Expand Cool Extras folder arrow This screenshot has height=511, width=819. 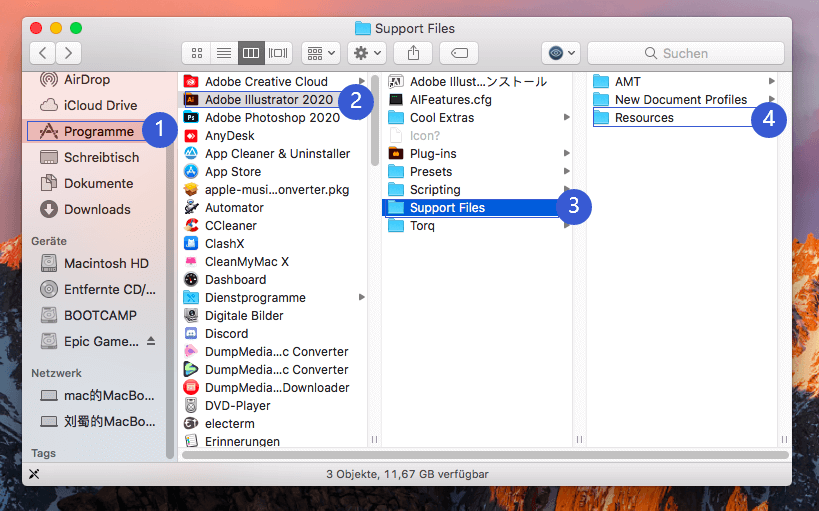point(567,118)
